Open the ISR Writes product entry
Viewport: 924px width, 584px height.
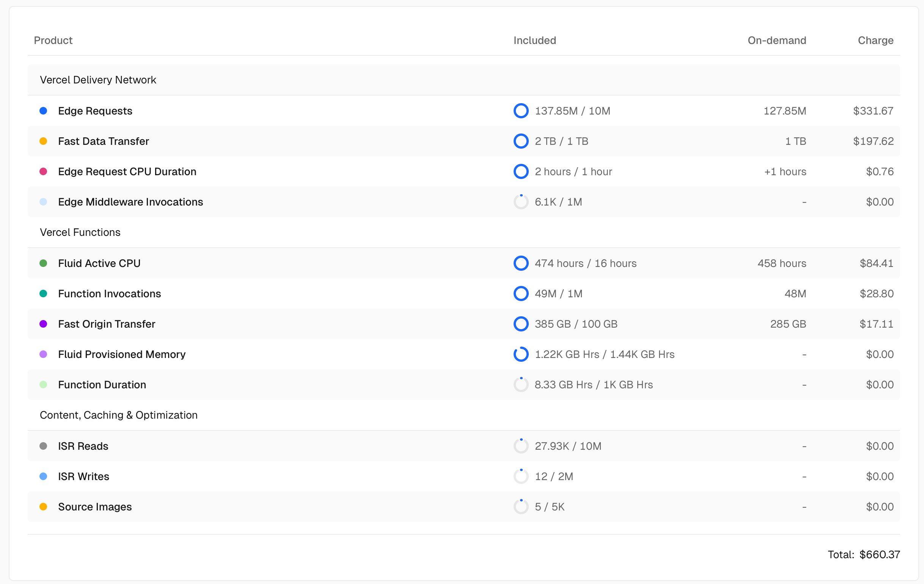83,476
